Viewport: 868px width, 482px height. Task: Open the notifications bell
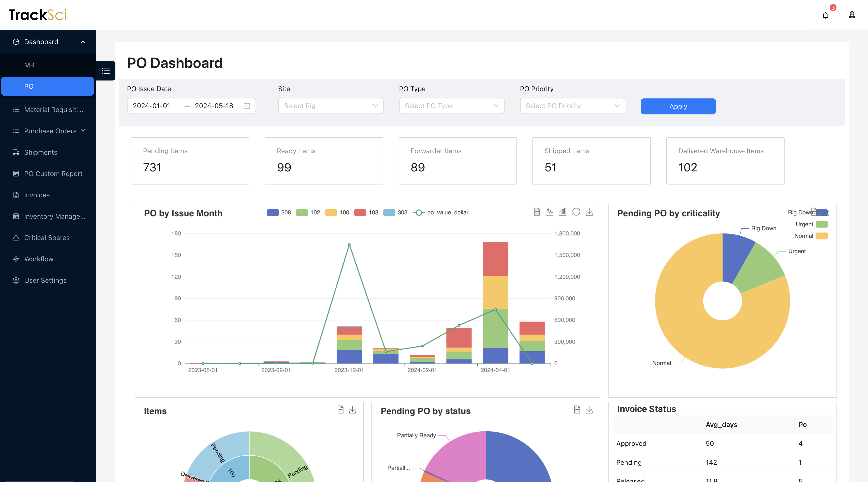coord(825,15)
